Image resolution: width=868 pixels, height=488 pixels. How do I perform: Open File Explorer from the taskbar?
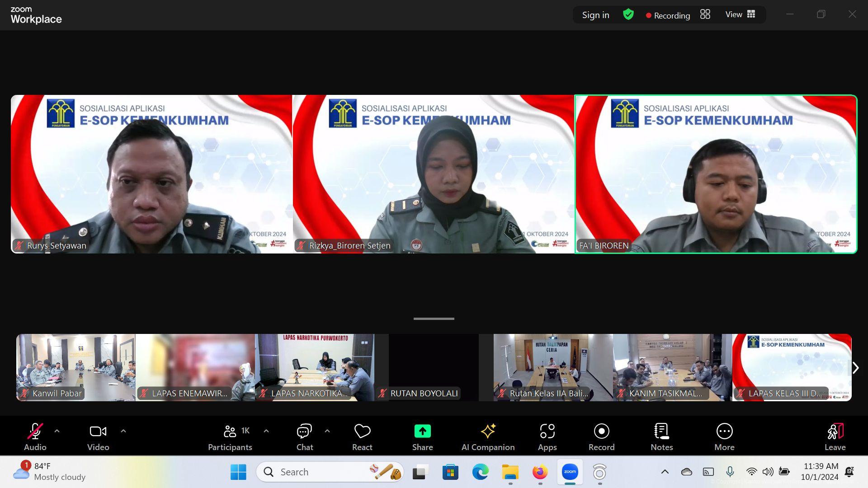(510, 472)
